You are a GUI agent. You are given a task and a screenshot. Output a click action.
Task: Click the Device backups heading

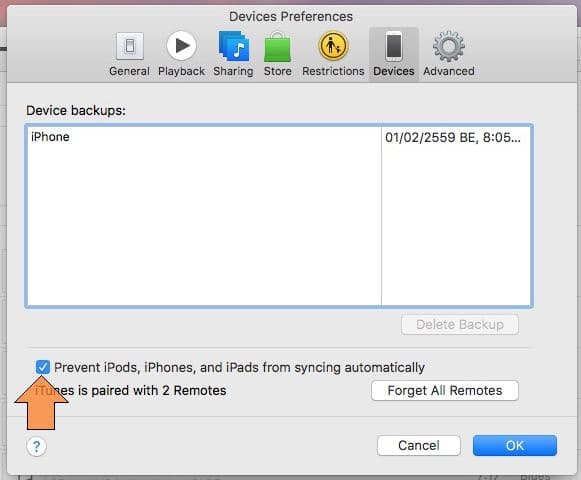76,110
